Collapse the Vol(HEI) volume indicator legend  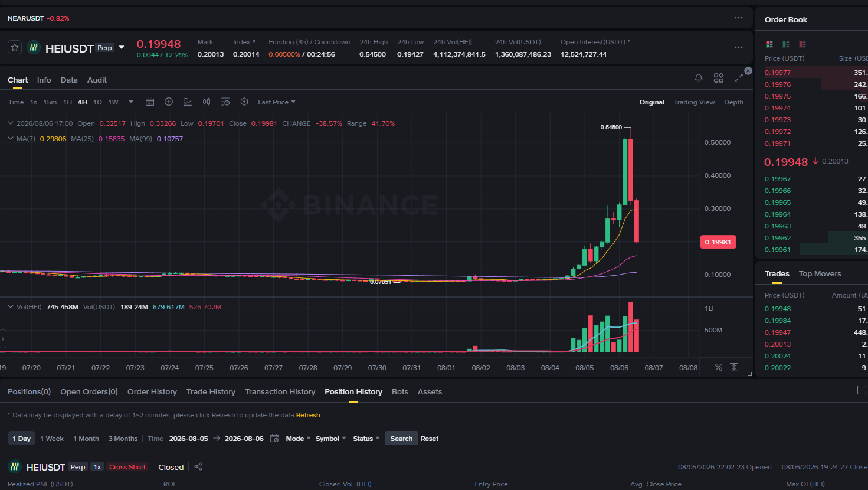11,307
